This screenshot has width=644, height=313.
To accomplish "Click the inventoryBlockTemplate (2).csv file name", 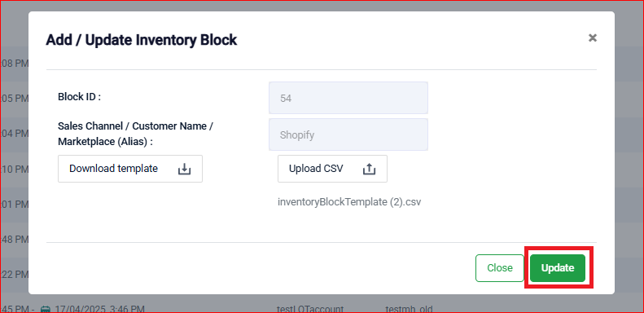I will pos(349,202).
